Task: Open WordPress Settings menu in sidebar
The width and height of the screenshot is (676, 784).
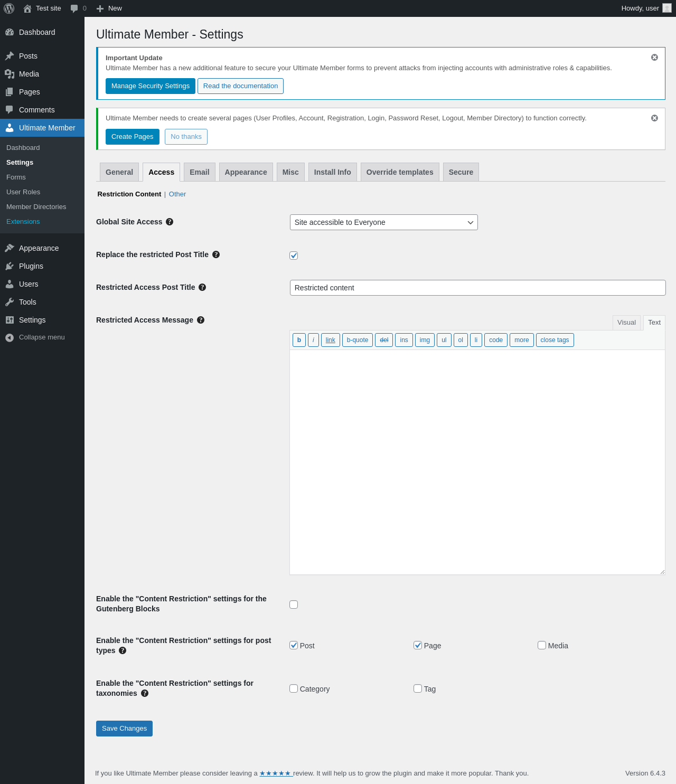Action: 42,320
